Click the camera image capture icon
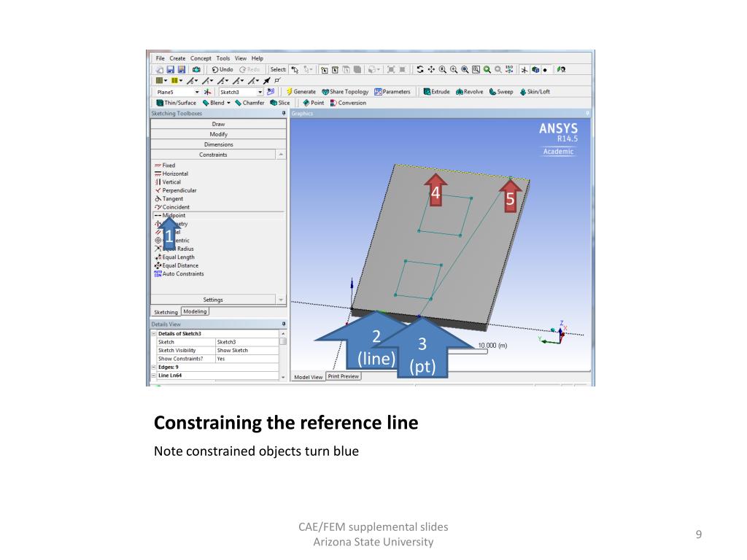Image resolution: width=747 pixels, height=560 pixels. click(196, 69)
